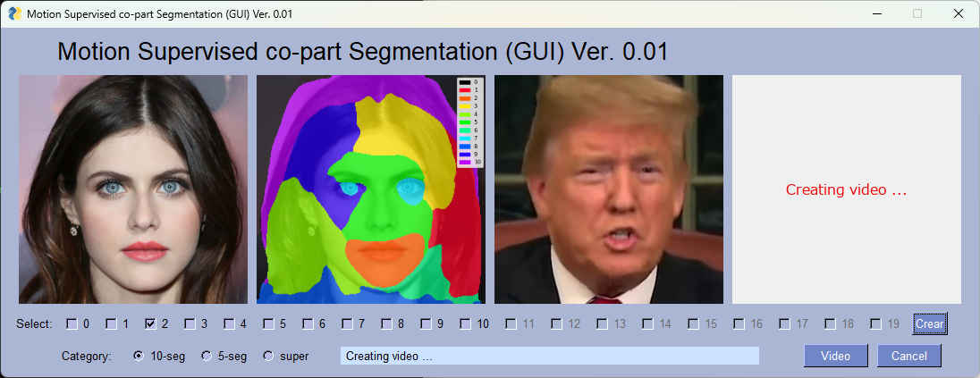This screenshot has height=378, width=980.
Task: Select the 10-seg category radio button
Action: 139,356
